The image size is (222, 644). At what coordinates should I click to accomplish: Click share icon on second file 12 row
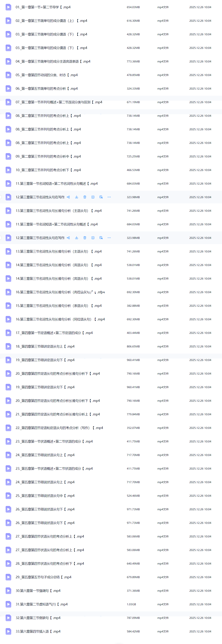[68, 238]
